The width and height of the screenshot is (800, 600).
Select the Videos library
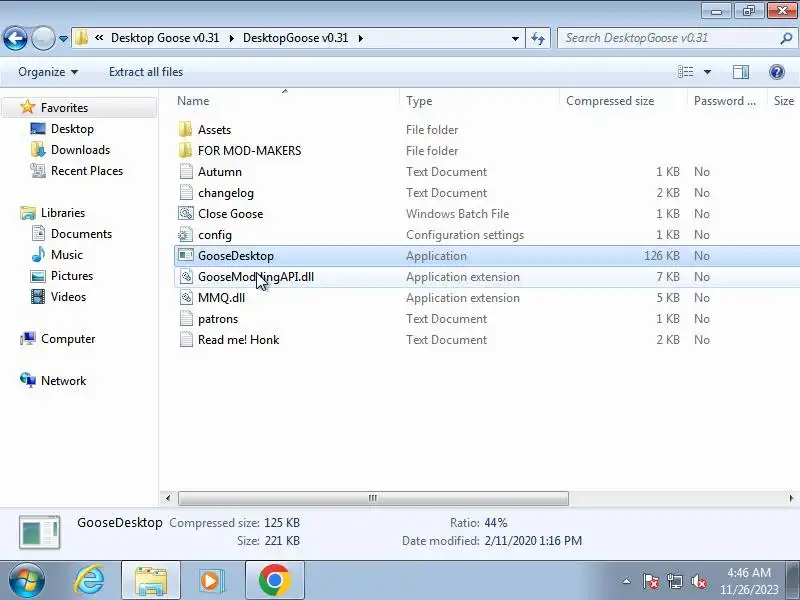pyautogui.click(x=68, y=296)
